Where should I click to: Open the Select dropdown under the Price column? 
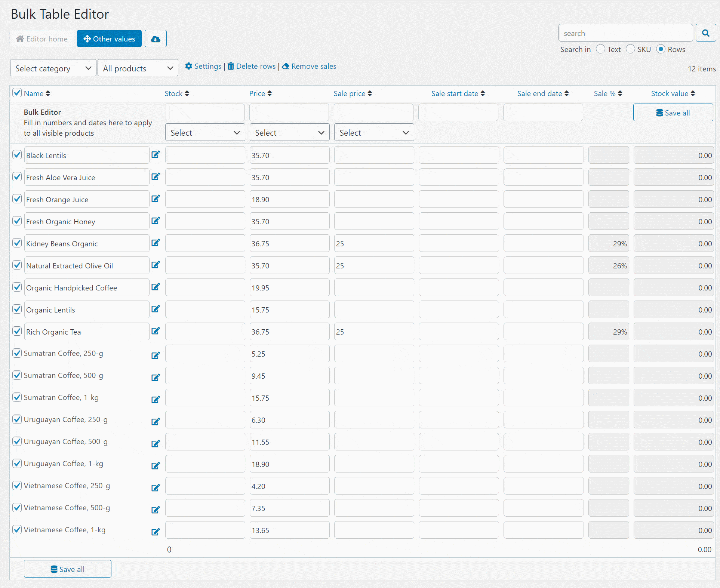coord(289,132)
